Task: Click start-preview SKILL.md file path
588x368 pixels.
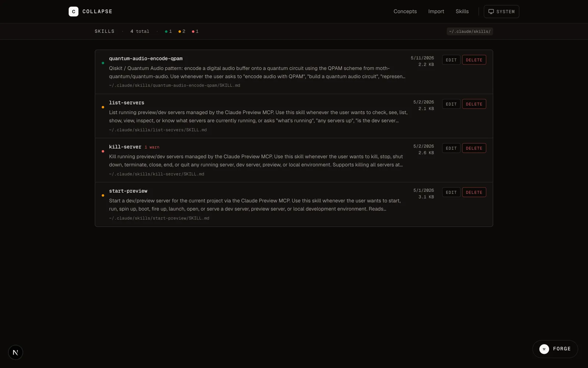Action: coord(159,218)
